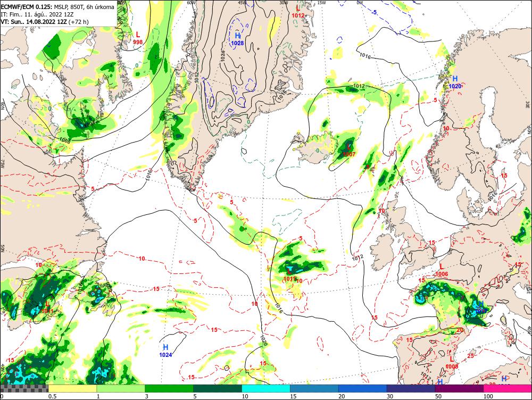This screenshot has height=400, width=532.
Task: Click the dark navy 30–50 mm legend swatch
Action: coord(411,388)
